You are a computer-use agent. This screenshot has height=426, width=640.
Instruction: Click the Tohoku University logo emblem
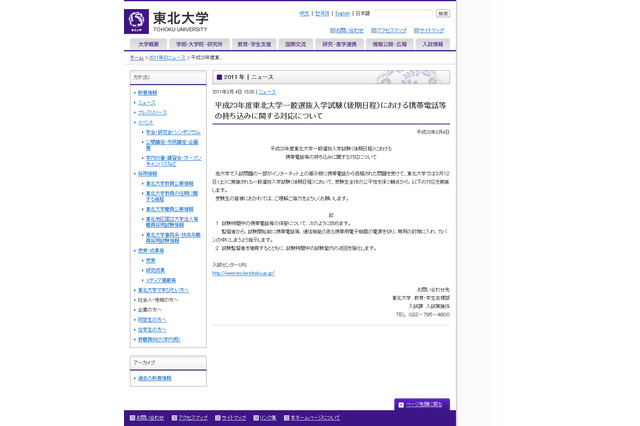[136, 21]
